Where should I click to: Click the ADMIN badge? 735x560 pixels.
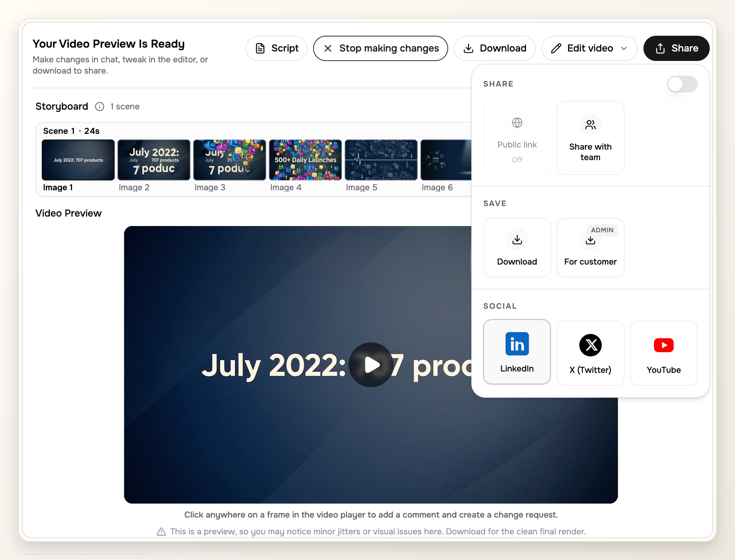tap(602, 230)
